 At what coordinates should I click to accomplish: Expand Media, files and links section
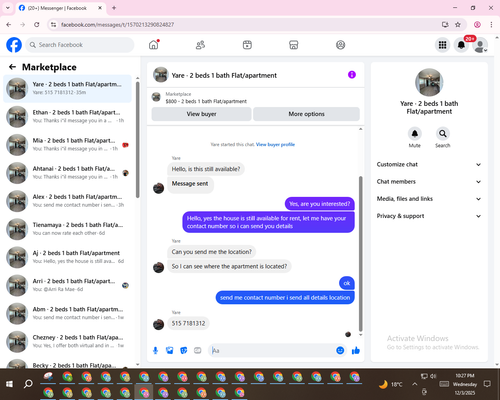coord(429,199)
